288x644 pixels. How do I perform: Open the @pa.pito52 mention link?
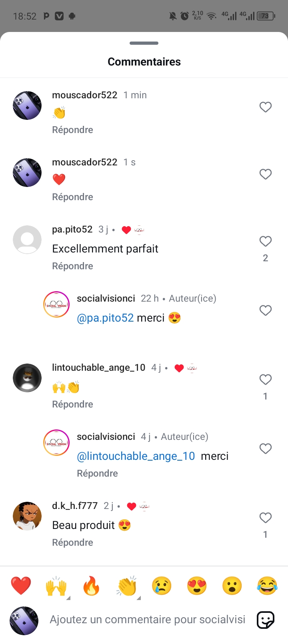tap(105, 318)
